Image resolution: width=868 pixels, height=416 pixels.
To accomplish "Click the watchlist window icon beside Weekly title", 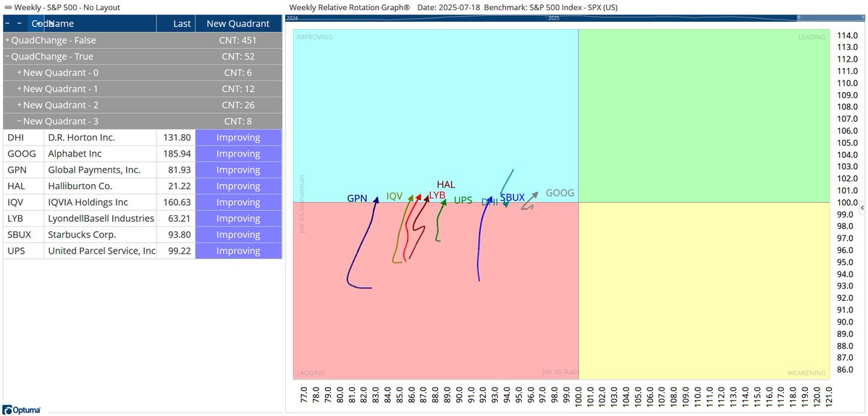I will click(x=7, y=8).
